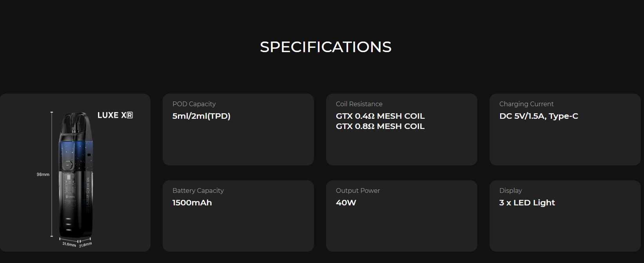Screen dimensions: 644x263
Task: Click the 98mm height dimension label
Action: [43, 174]
